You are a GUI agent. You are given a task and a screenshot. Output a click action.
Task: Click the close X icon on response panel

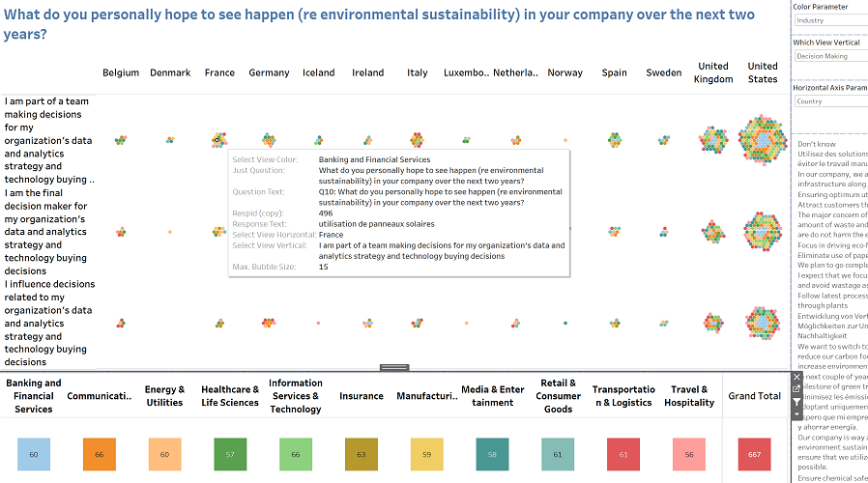pos(797,377)
